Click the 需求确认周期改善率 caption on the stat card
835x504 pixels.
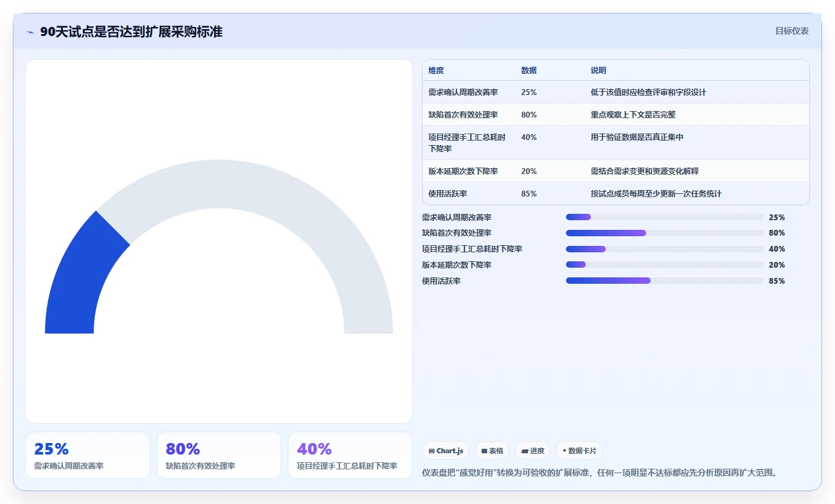pos(69,466)
